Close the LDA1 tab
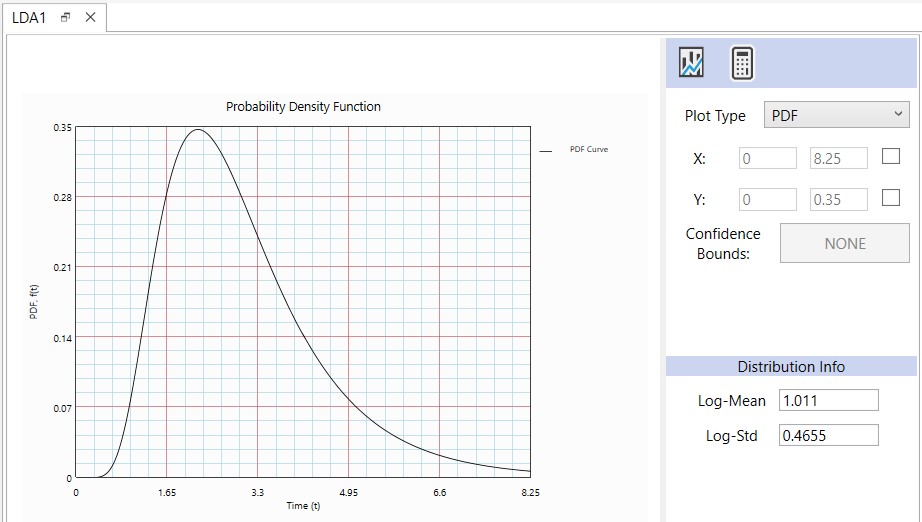 90,18
